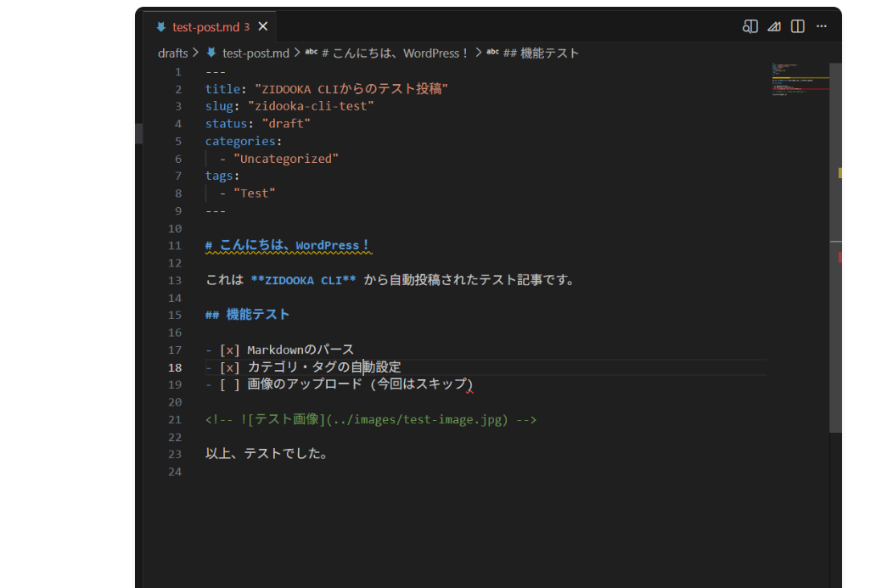Click the symbol icon before こんにちは breadcrumb

311,53
